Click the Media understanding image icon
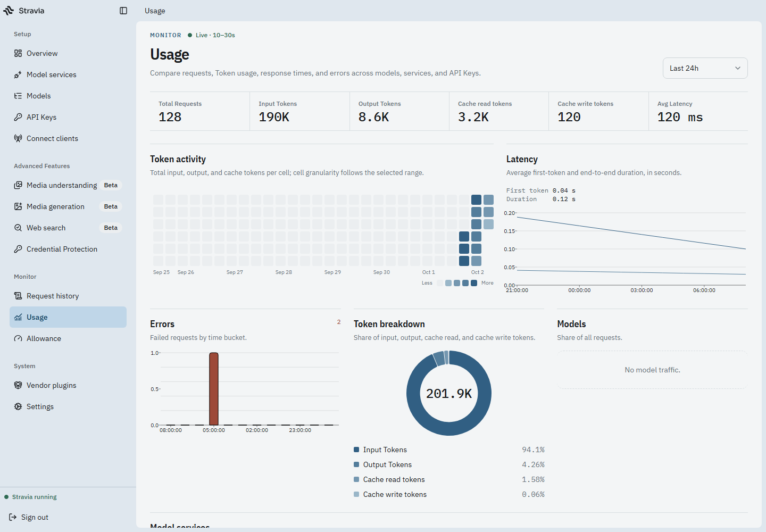Screen dimensions: 766x532 [x=18, y=185]
